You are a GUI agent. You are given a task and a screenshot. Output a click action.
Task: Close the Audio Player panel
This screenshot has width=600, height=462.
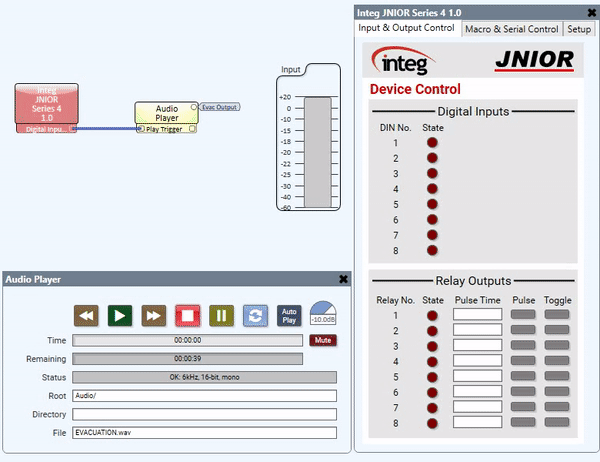(x=343, y=279)
